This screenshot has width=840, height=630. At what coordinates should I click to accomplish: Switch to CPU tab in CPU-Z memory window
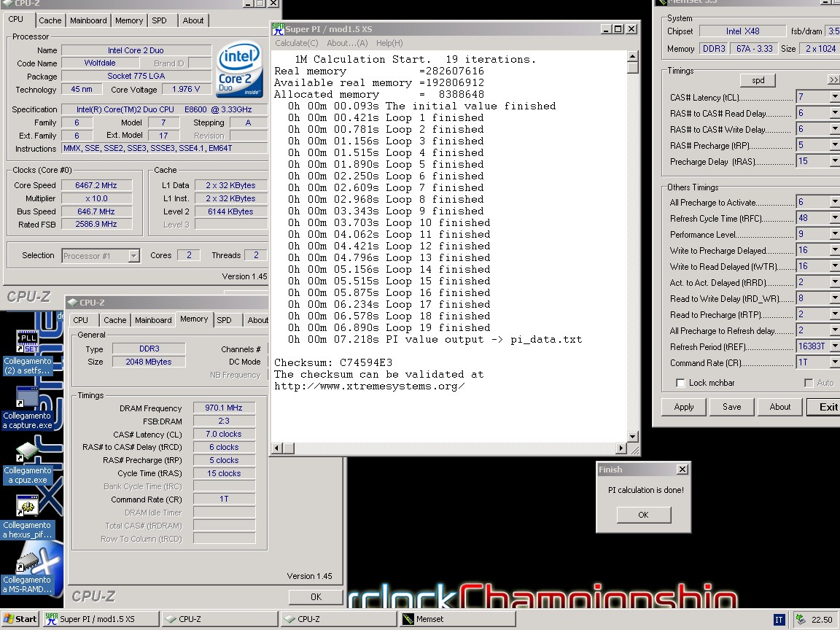point(80,320)
